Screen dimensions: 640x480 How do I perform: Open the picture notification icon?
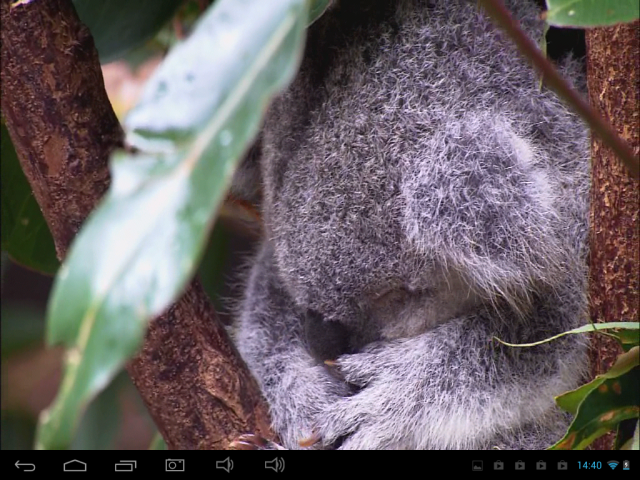pyautogui.click(x=477, y=465)
